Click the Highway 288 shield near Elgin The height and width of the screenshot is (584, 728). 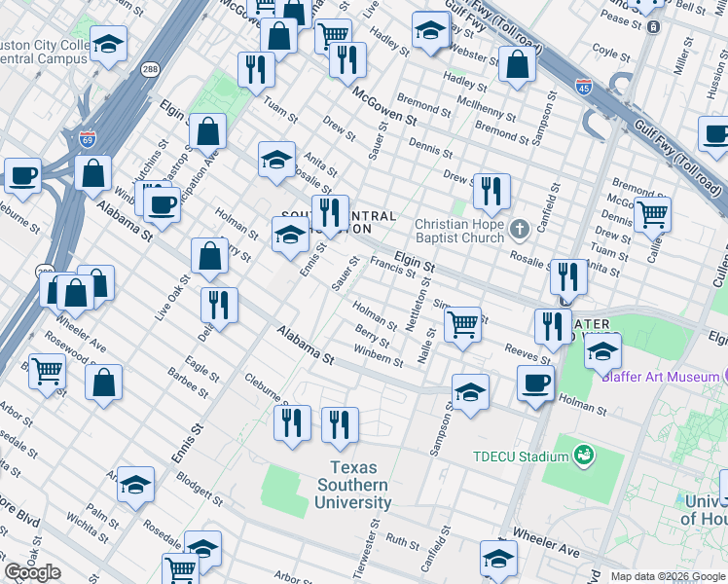150,69
